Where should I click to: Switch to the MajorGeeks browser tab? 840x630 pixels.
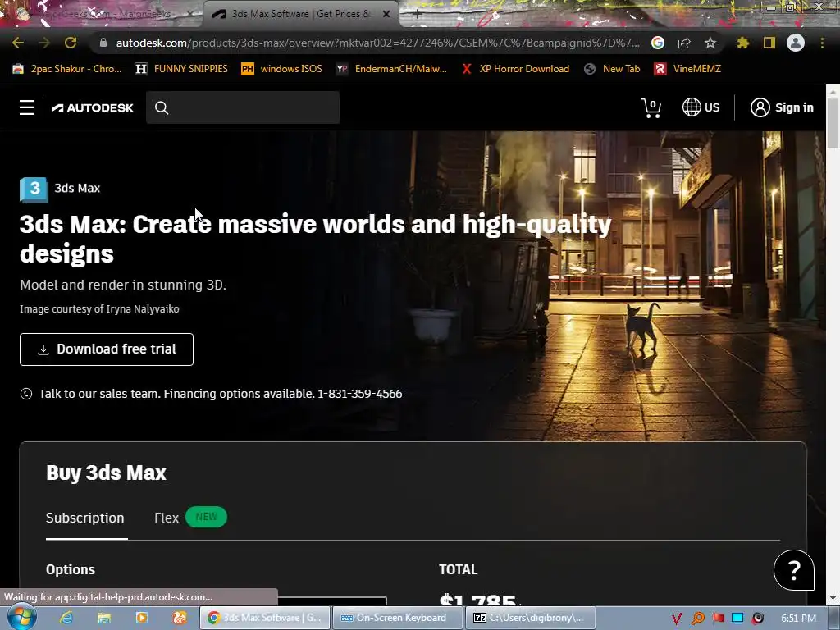(100, 14)
